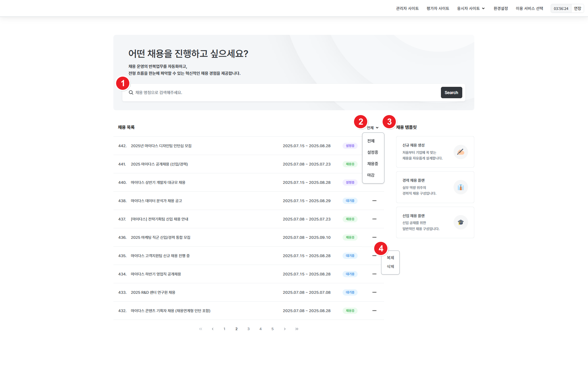Click 연장 to extend session time

(577, 8)
